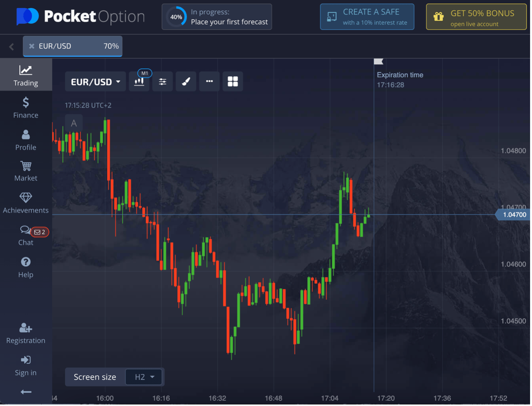The height and width of the screenshot is (406, 532).
Task: Open the chart layout grid icon
Action: 233,81
